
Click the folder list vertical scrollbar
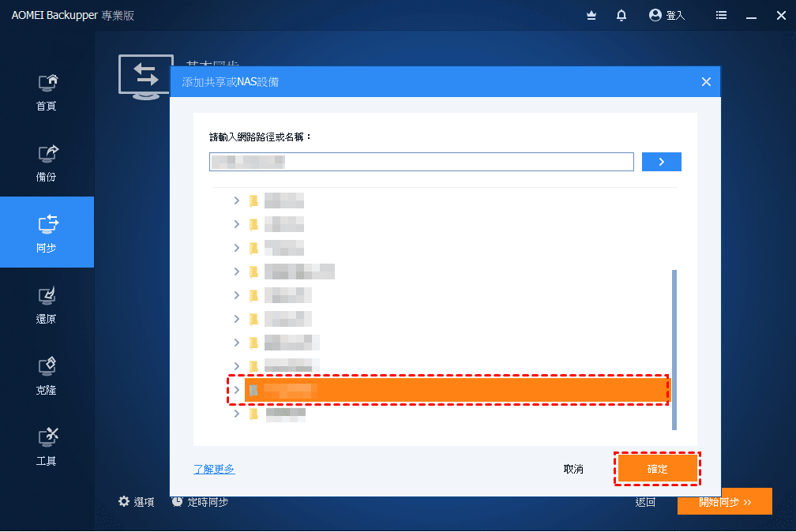pyautogui.click(x=674, y=350)
